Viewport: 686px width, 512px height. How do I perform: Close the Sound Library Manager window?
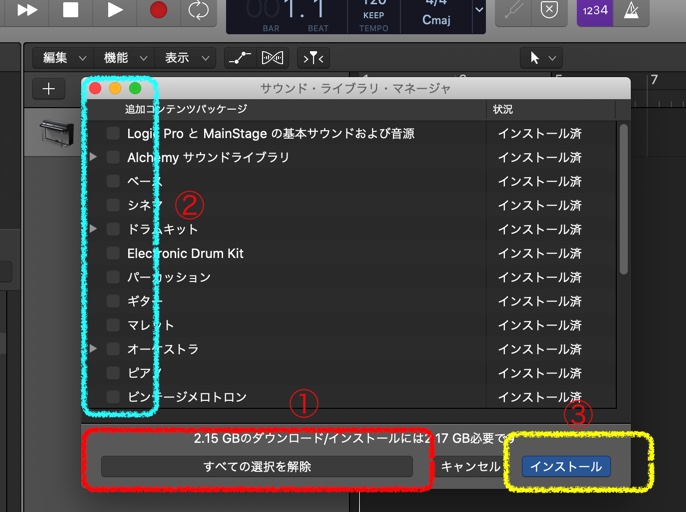click(x=95, y=88)
